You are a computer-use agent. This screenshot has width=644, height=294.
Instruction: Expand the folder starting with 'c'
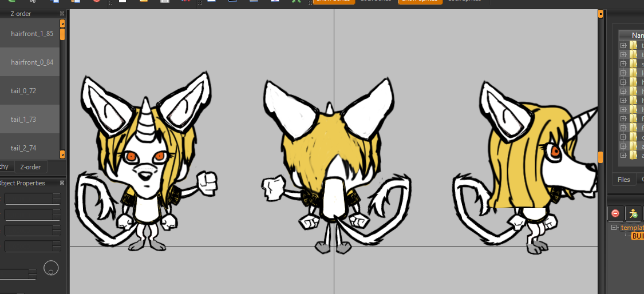[623, 137]
